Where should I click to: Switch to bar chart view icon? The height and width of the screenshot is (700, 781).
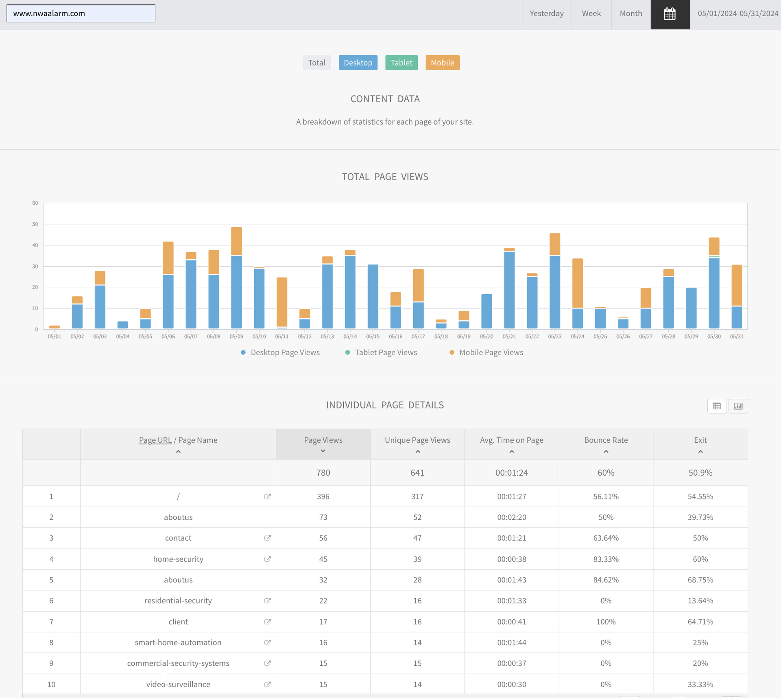(738, 406)
